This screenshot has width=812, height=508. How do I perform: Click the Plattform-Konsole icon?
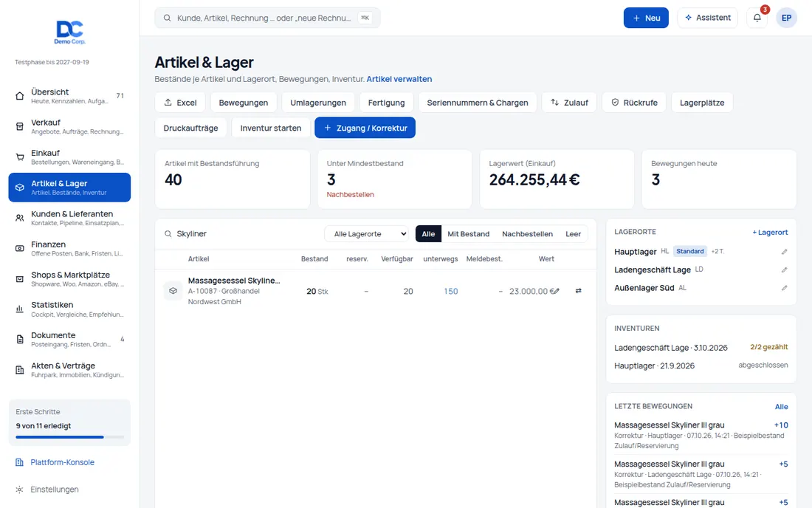20,462
